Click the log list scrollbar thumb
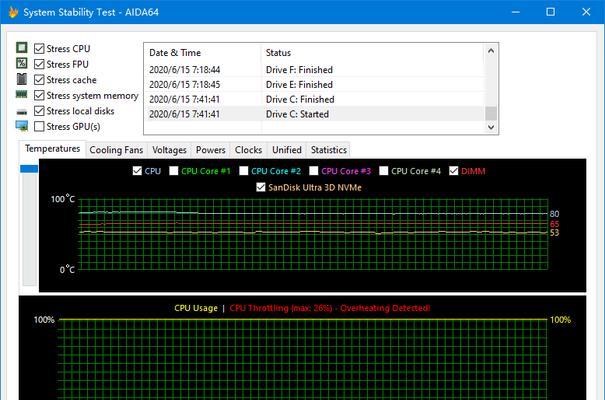Image resolution: width=605 pixels, height=400 pixels. pos(491,113)
